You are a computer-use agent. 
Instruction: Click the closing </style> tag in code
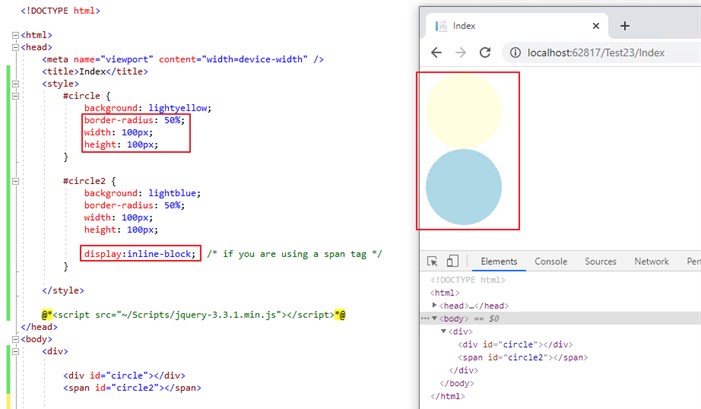tap(63, 291)
